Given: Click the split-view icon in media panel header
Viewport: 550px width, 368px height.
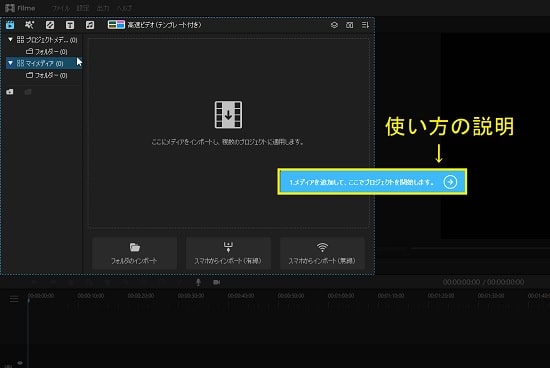Looking at the screenshot, I should (350, 25).
